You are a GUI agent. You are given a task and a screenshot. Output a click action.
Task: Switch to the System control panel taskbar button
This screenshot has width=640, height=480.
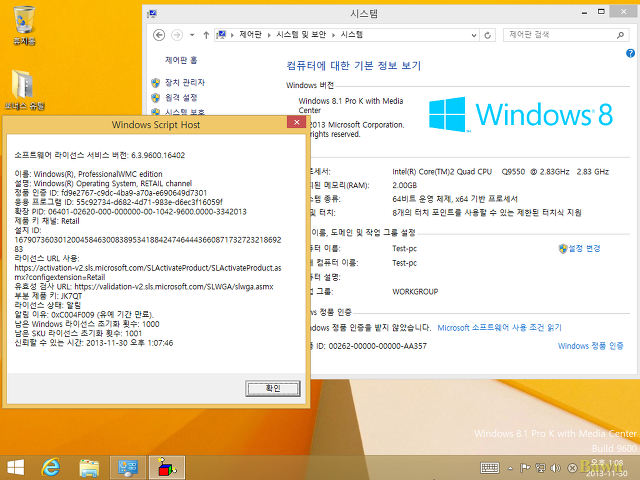click(x=128, y=467)
